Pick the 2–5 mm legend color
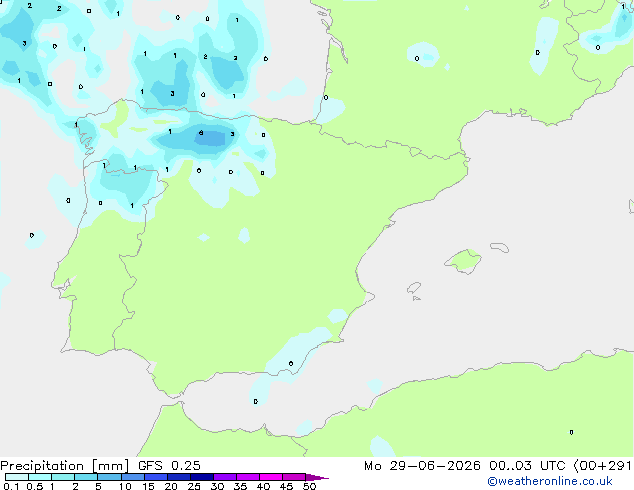This screenshot has height=490, width=634. (x=86, y=477)
